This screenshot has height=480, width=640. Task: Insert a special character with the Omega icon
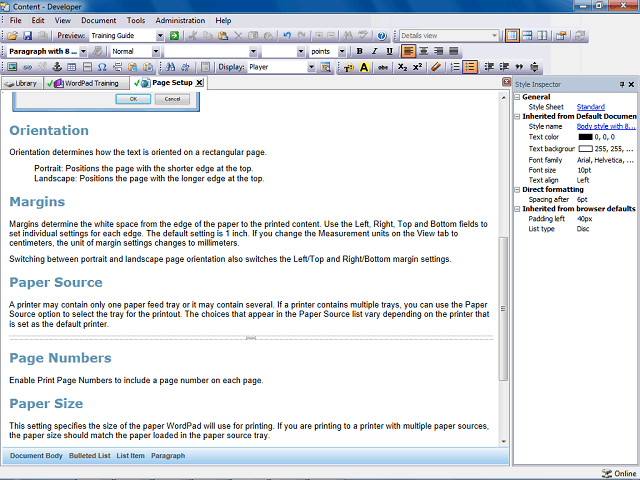point(102,67)
